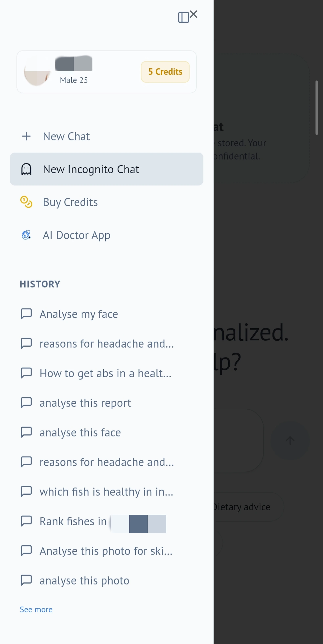Click chat icon beside 'How to get abs'
Screen dimensions: 323x644
click(26, 373)
